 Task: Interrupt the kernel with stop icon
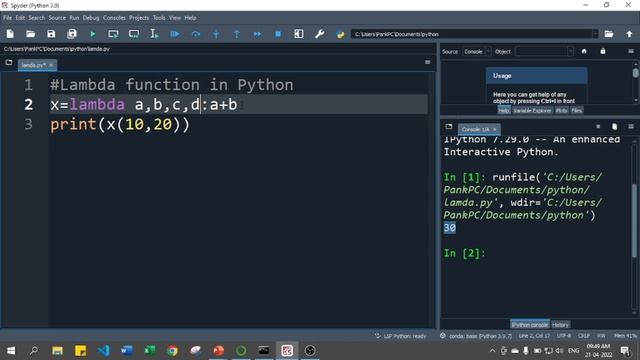click(x=598, y=127)
